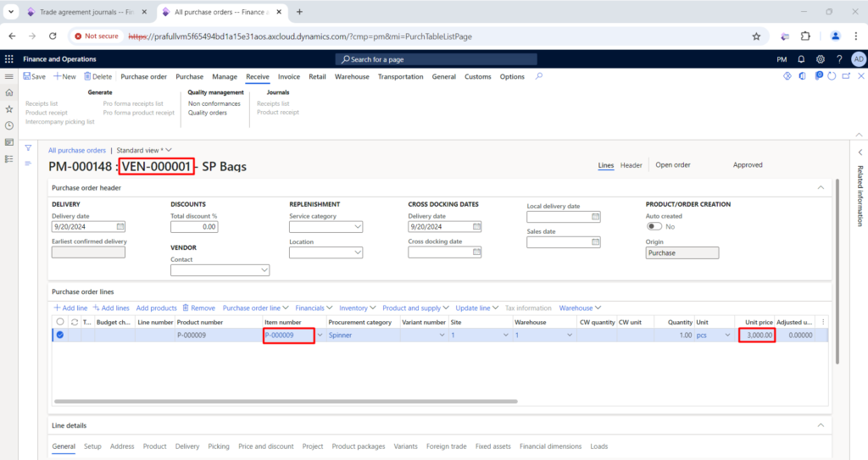Toggle Auto created switch
Screen dimensions: 868x460
(x=654, y=226)
